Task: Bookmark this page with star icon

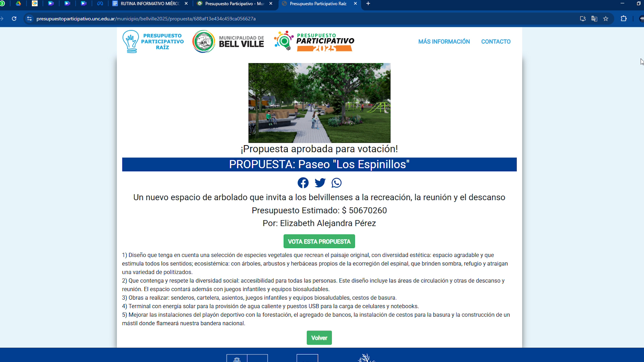Action: tap(606, 19)
